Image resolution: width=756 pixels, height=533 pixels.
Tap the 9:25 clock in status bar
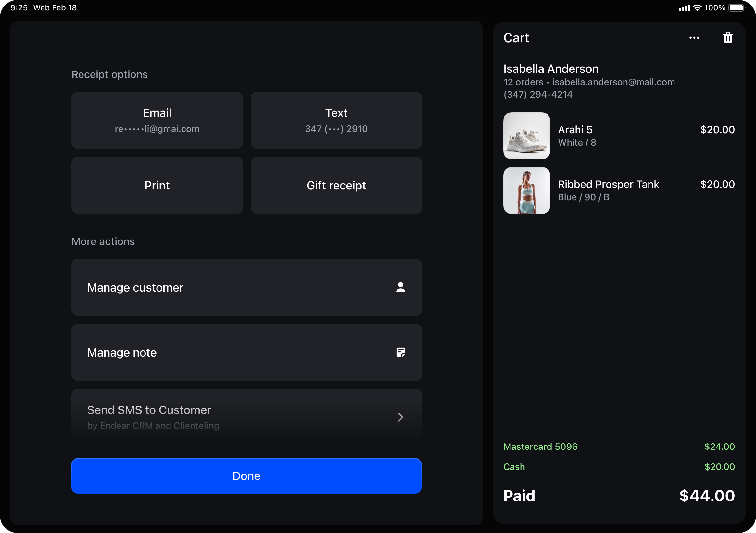tap(19, 7)
